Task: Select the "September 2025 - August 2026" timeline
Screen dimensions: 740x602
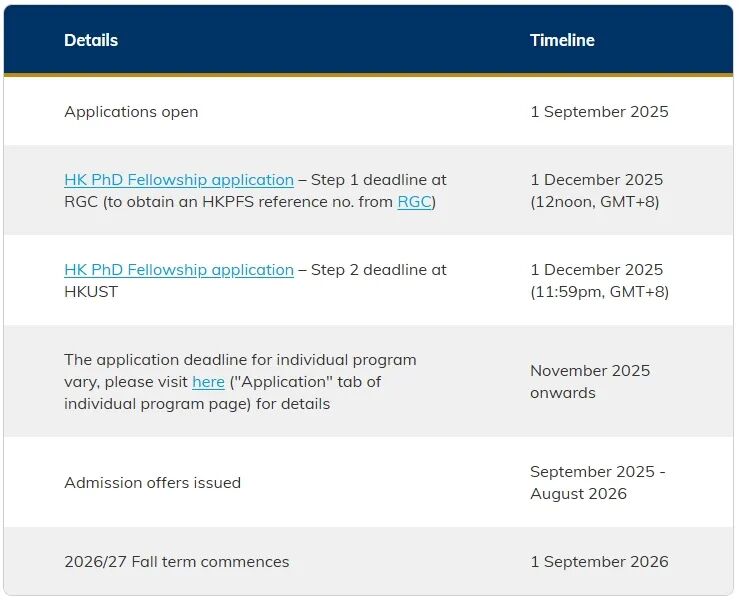Action: (597, 482)
